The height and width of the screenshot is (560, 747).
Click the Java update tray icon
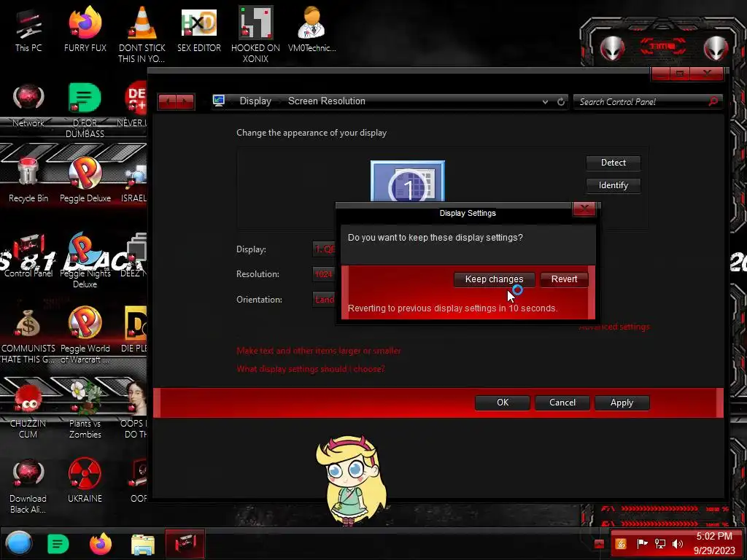click(621, 544)
